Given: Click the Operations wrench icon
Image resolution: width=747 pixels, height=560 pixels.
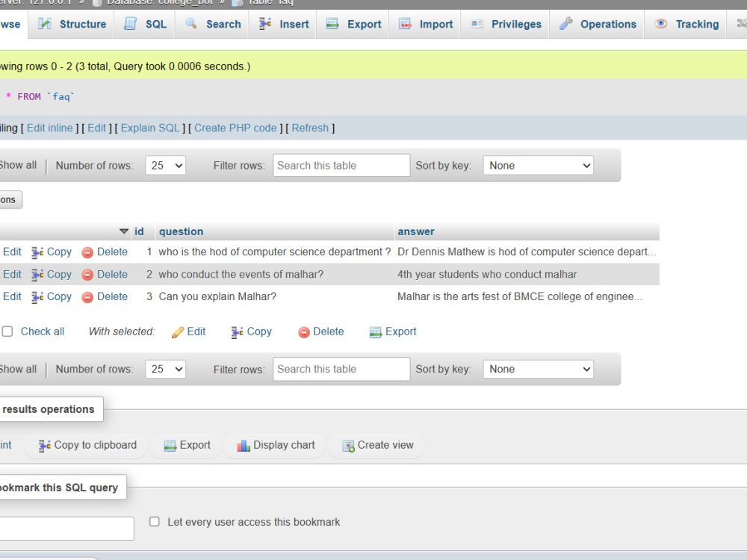Looking at the screenshot, I should (565, 23).
